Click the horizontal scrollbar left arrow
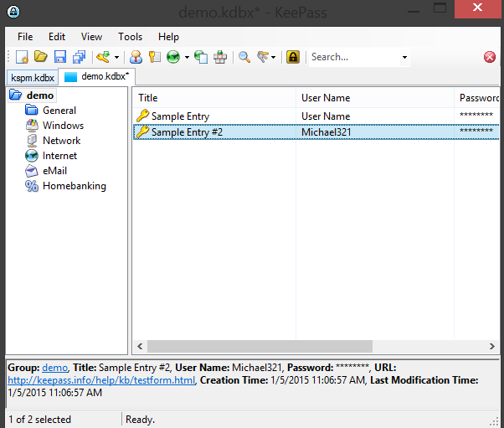The width and height of the screenshot is (504, 428). [140, 346]
